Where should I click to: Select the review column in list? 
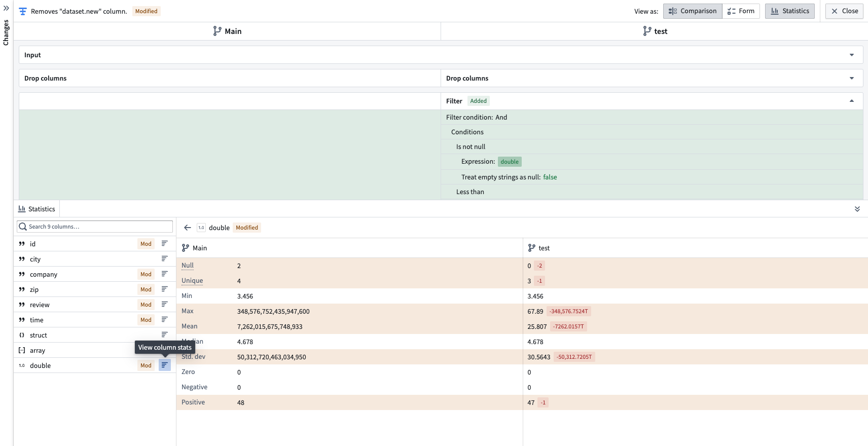[40, 305]
